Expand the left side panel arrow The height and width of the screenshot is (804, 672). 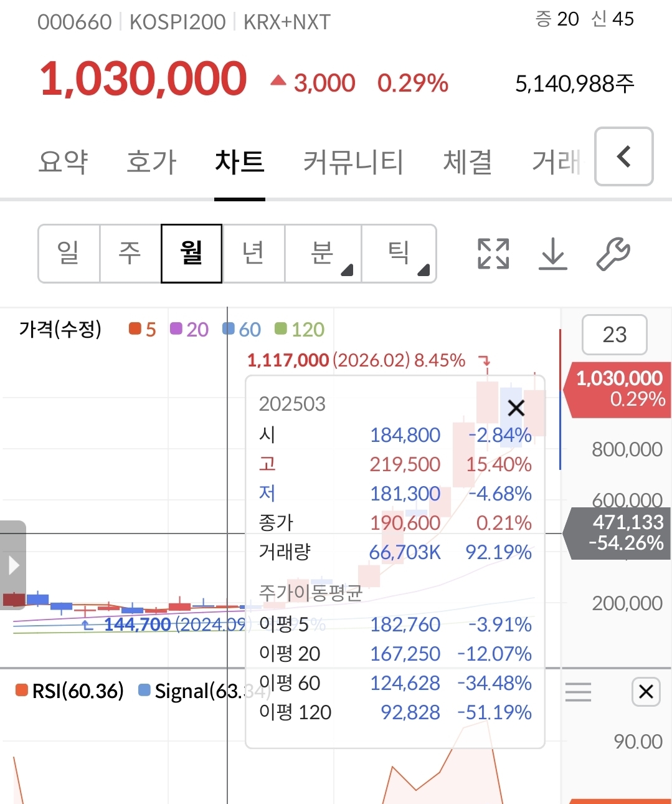pos(13,565)
